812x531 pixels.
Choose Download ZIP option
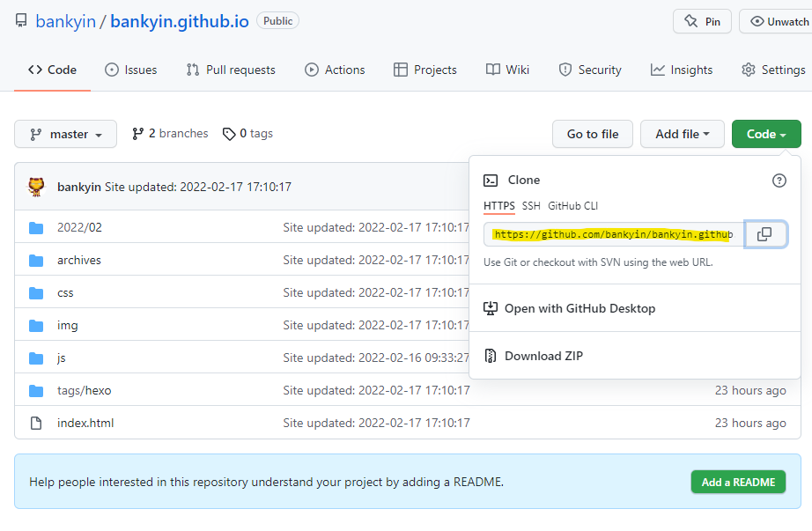pyautogui.click(x=543, y=356)
